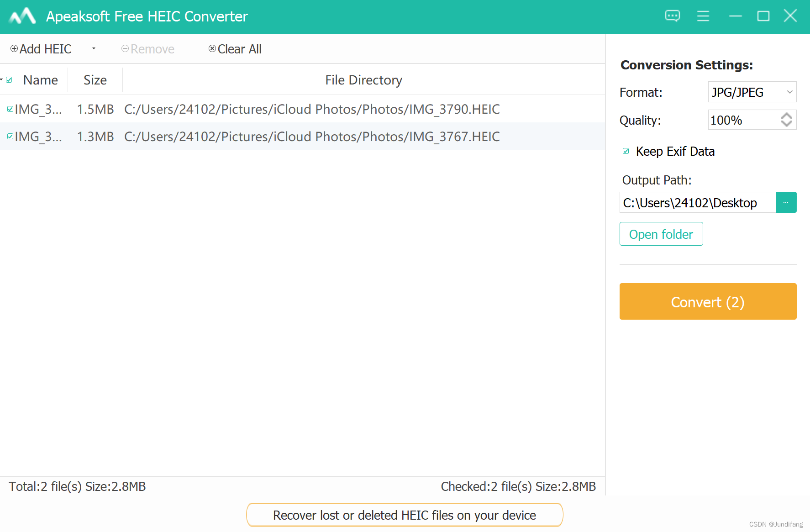This screenshot has width=810, height=532.
Task: Click the File Directory column header
Action: pyautogui.click(x=364, y=80)
